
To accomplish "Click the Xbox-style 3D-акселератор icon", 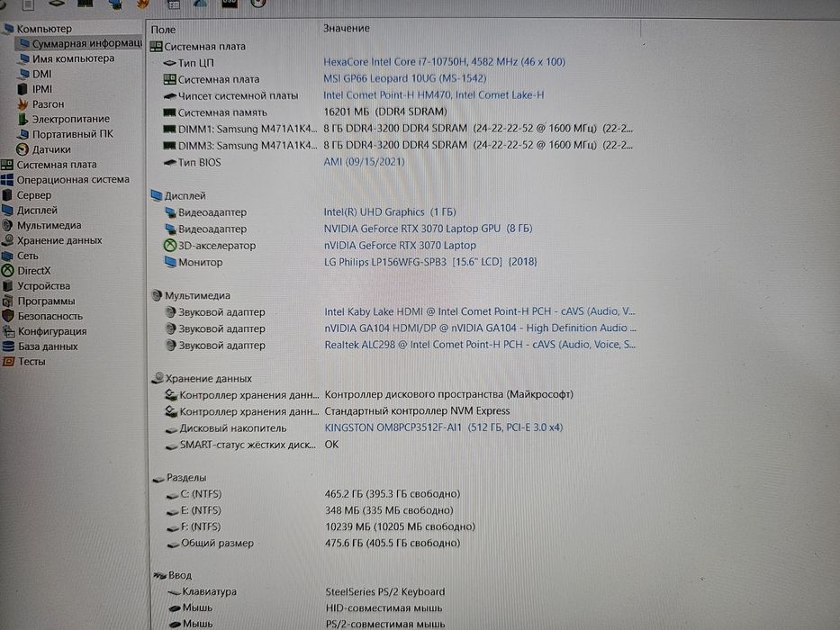I will pyautogui.click(x=170, y=246).
